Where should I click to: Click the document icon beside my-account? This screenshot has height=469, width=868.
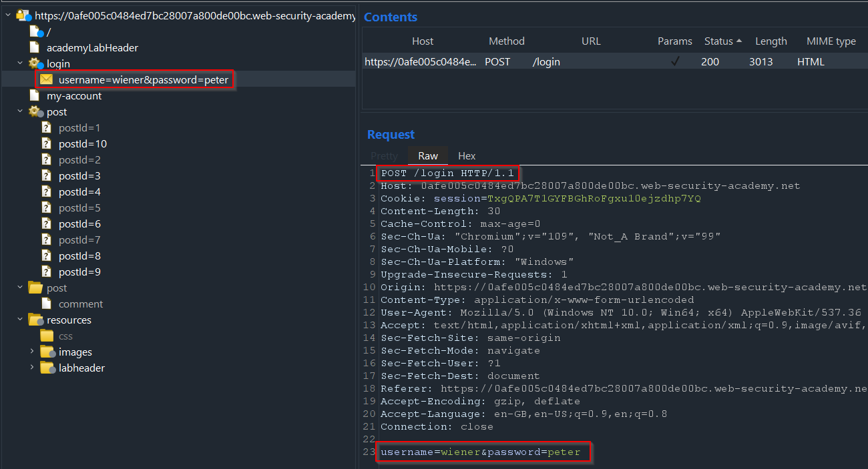(34, 95)
